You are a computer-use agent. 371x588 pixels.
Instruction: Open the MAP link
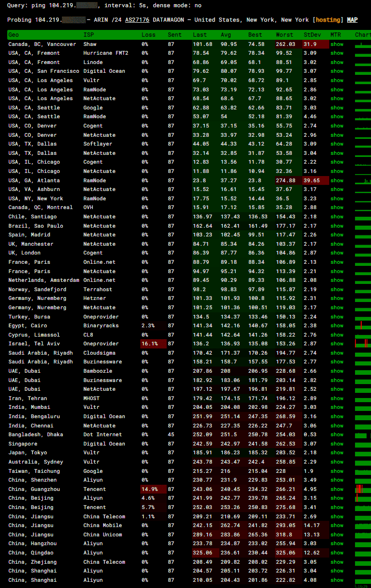(x=352, y=20)
